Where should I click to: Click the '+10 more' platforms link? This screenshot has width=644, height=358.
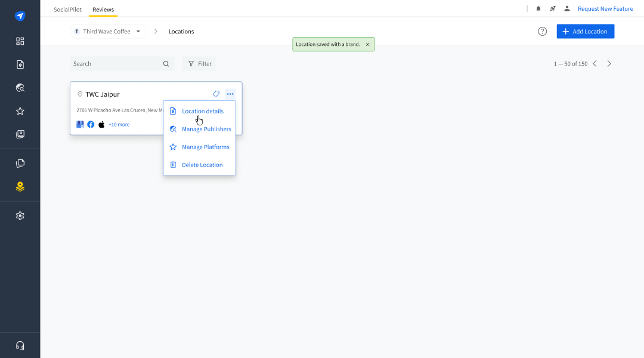coord(119,125)
